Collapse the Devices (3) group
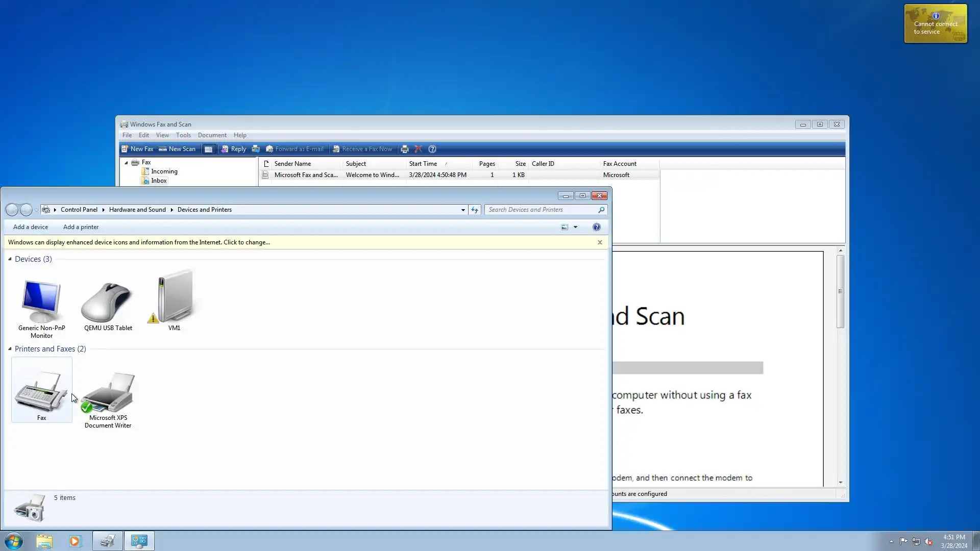The image size is (980, 551). pyautogui.click(x=10, y=259)
